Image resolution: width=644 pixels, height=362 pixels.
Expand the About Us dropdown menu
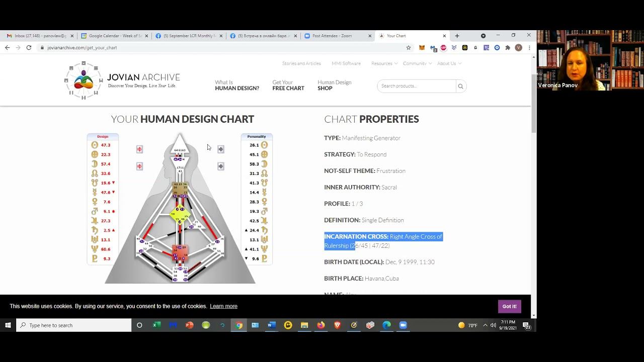[449, 63]
